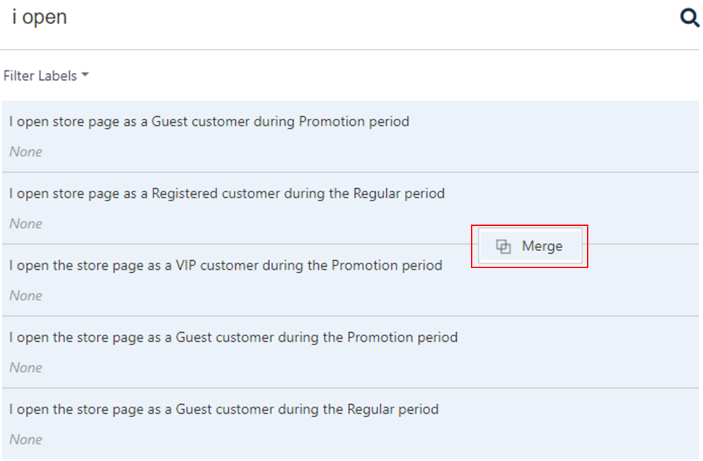Click the Merge button
This screenshot has width=703, height=461.
530,246
